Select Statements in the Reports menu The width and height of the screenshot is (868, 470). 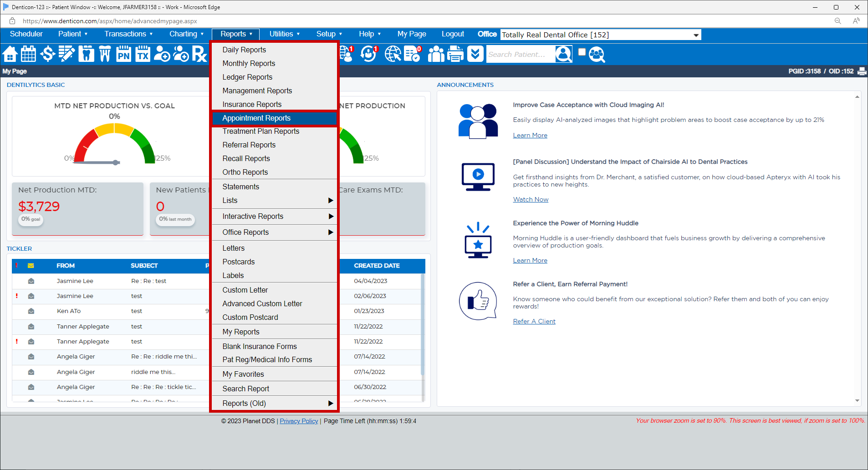[x=275, y=187]
